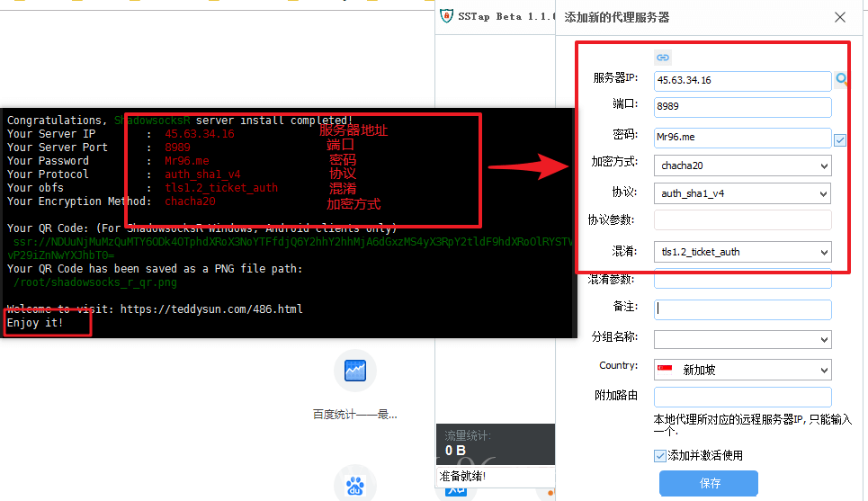Click the magnifier icon beside server IP
868x501 pixels.
click(x=841, y=79)
